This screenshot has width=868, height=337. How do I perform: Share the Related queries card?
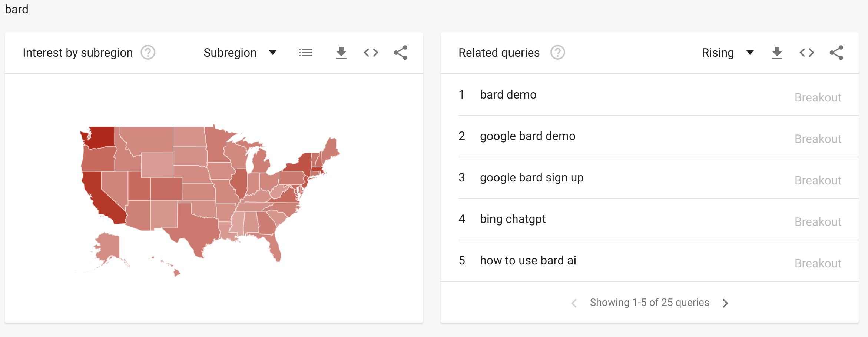coord(836,53)
